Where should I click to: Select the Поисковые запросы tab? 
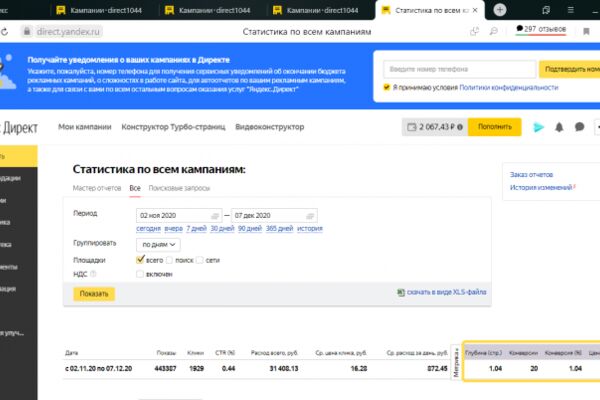click(179, 188)
